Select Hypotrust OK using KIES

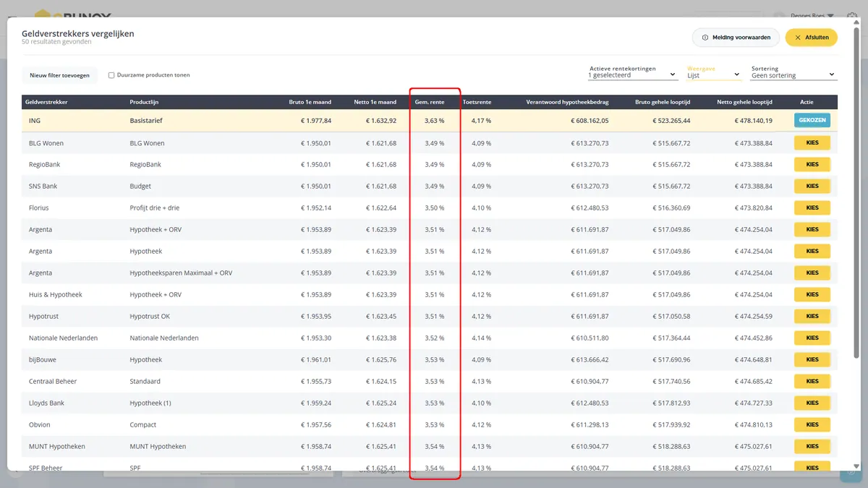(812, 317)
